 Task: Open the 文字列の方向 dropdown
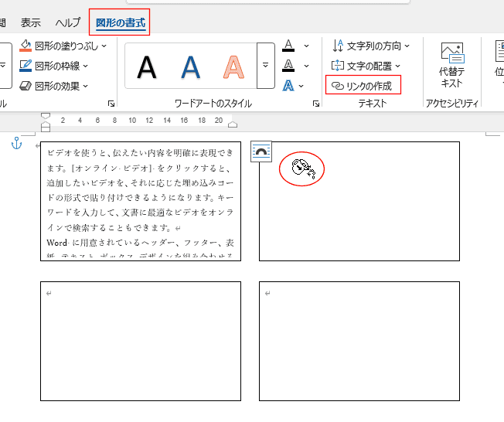371,46
